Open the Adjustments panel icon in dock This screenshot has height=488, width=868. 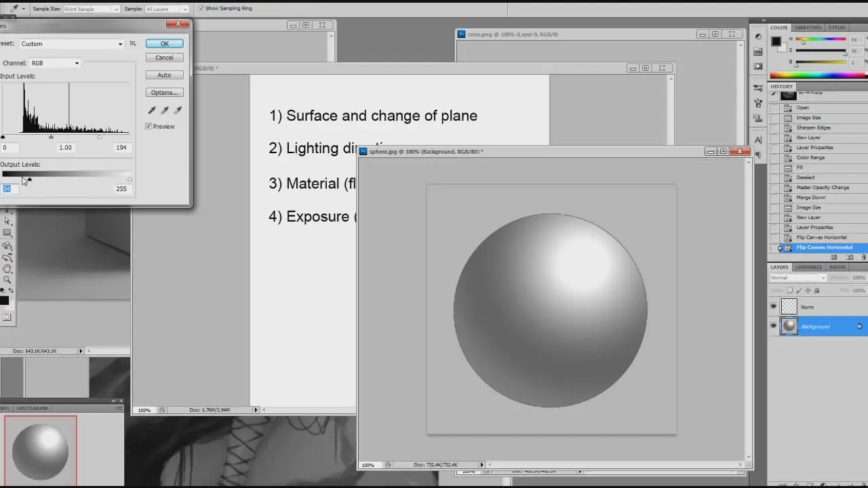[x=758, y=36]
